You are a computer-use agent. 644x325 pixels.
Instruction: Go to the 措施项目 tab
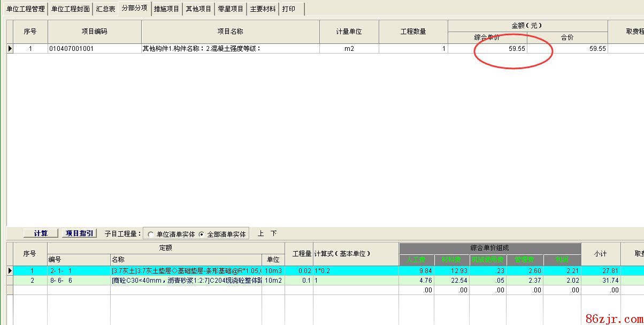166,9
